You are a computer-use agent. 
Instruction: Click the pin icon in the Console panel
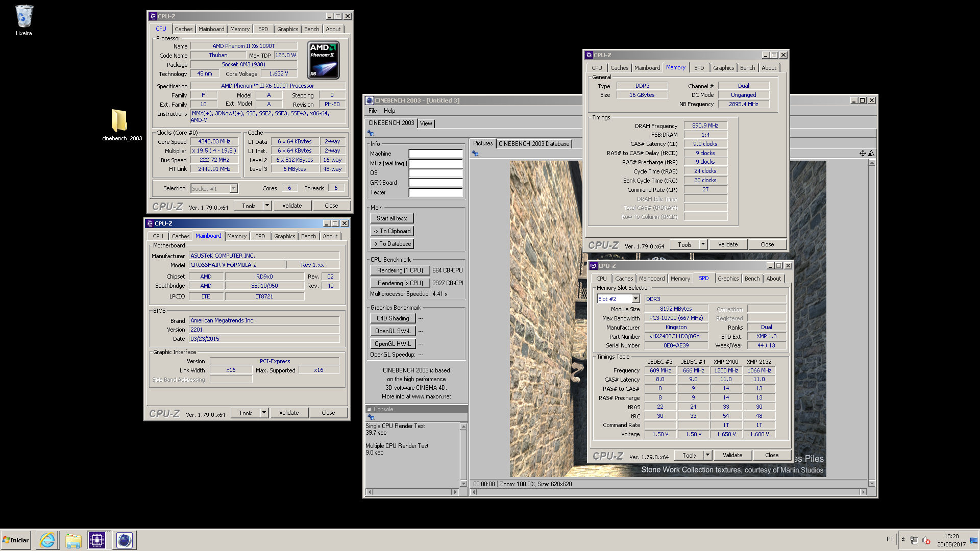pos(371,417)
